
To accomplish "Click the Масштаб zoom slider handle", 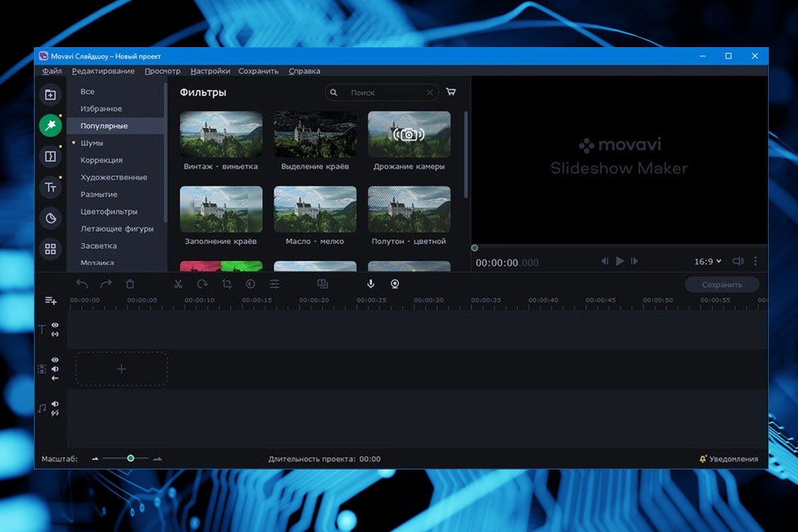I will (130, 458).
